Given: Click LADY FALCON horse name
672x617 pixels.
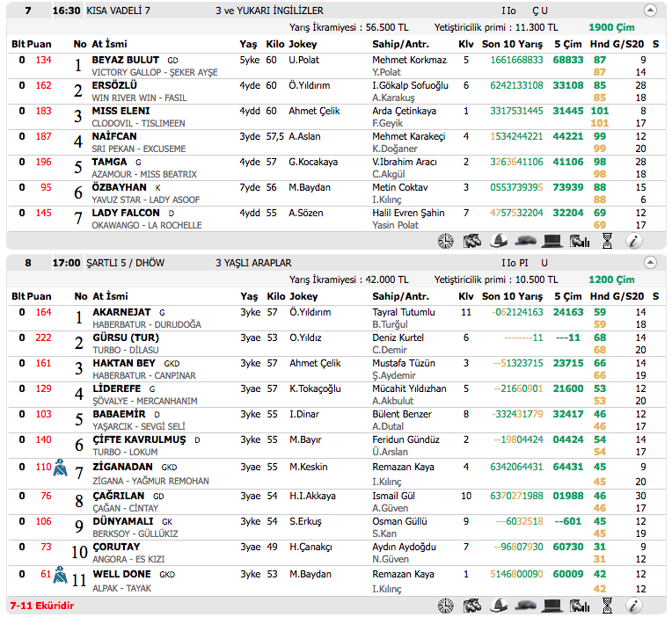Looking at the screenshot, I should pos(126,213).
